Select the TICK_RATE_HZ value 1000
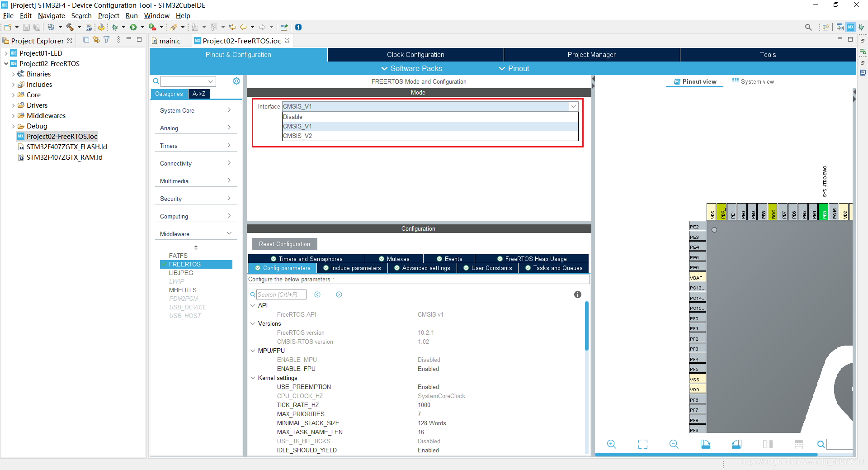Screen dimensions: 868x470 tap(424, 405)
